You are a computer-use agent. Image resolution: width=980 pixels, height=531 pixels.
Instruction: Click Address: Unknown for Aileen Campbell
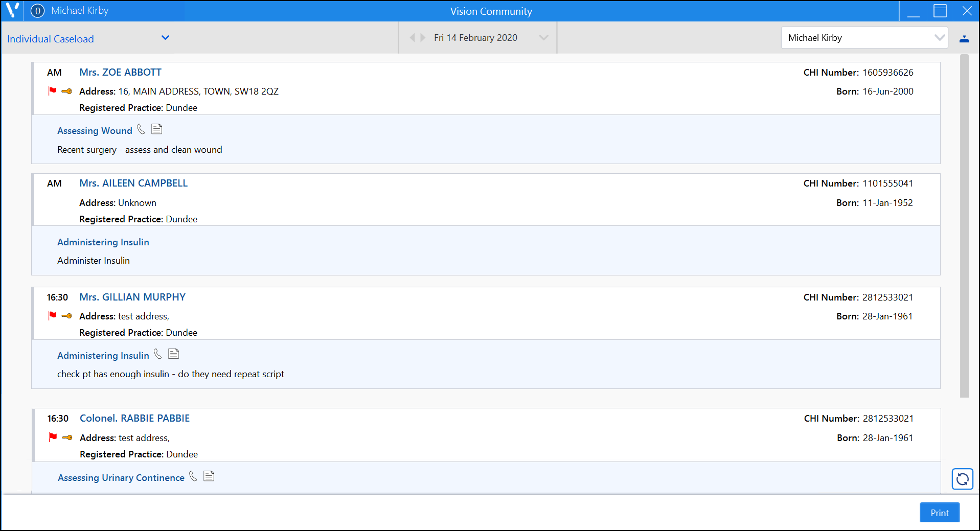pos(118,203)
